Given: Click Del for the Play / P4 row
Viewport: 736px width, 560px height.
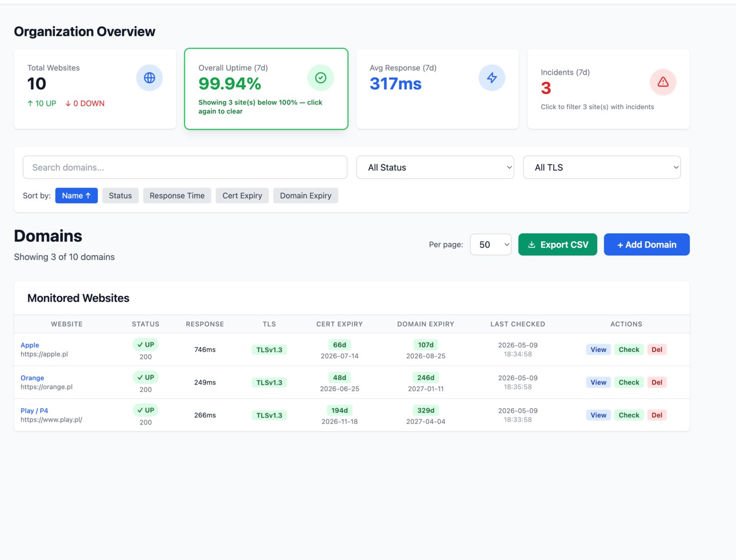Looking at the screenshot, I should coord(657,415).
